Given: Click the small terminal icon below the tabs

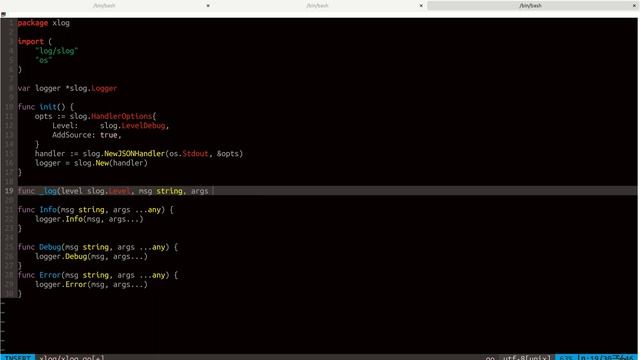Looking at the screenshot, I should point(3,14).
